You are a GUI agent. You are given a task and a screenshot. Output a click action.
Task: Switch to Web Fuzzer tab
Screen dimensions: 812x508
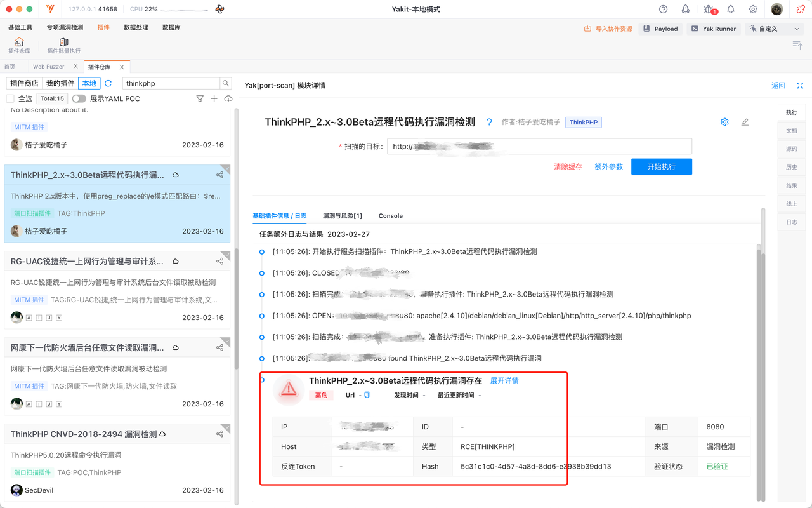click(49, 66)
